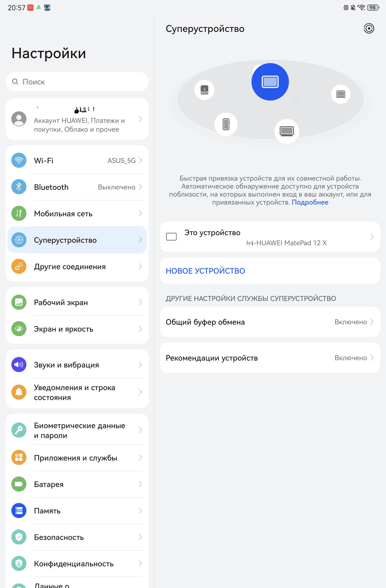The width and height of the screenshot is (386, 588).
Task: Open Общий буфер обмена setting
Action: tap(270, 322)
